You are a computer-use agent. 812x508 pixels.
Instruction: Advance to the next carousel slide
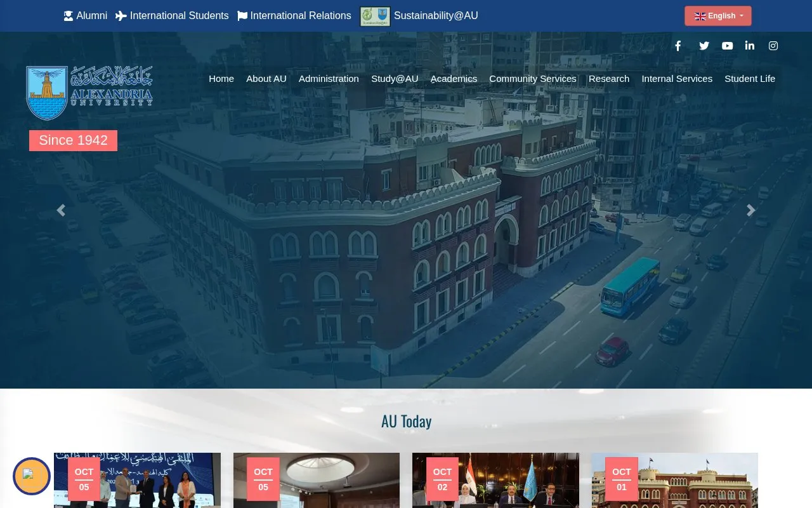pos(751,210)
